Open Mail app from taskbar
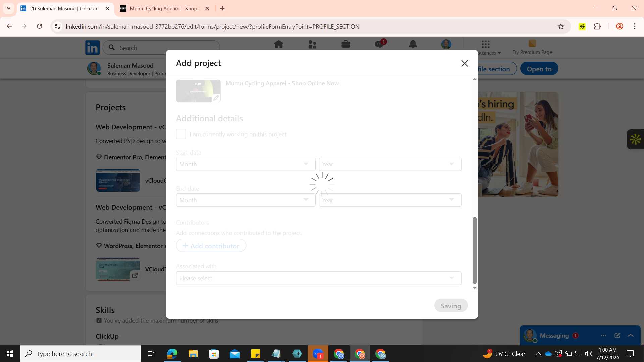644x362 pixels. click(235, 354)
